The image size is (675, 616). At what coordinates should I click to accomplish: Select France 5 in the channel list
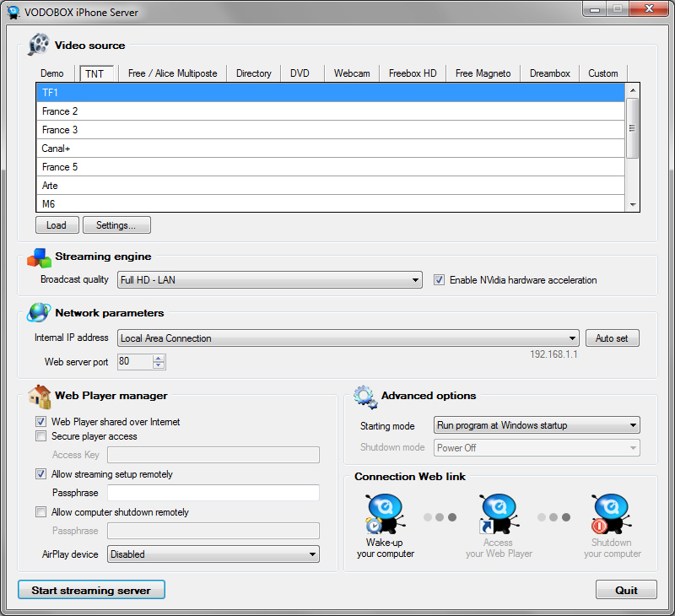tap(331, 166)
